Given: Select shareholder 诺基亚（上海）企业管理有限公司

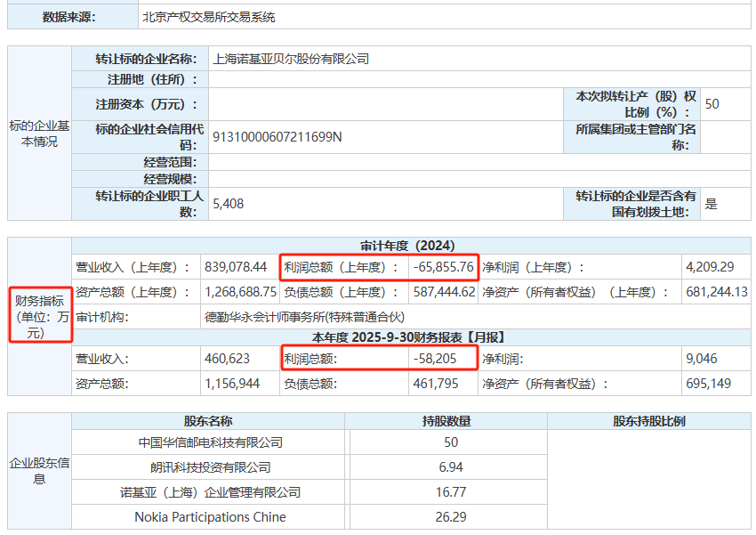Looking at the screenshot, I should [x=210, y=492].
